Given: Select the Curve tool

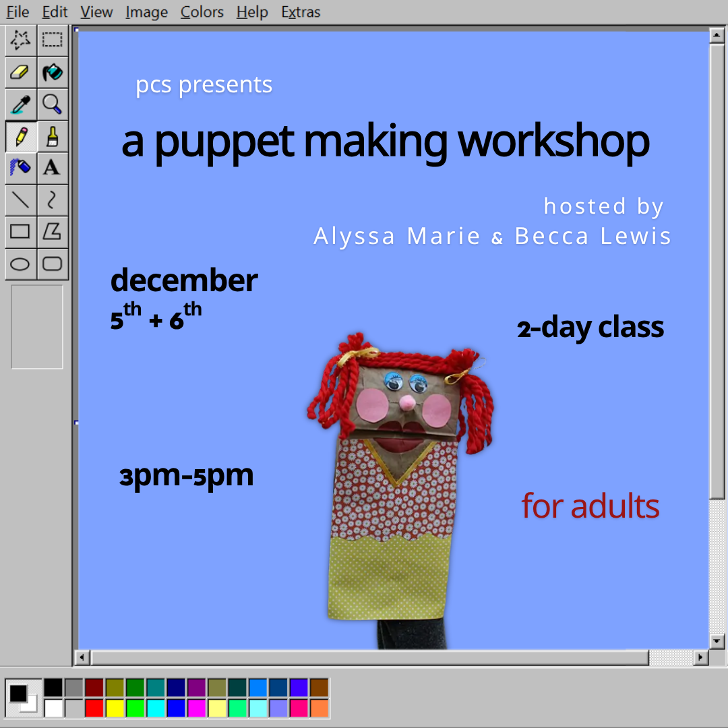Looking at the screenshot, I should point(53,200).
